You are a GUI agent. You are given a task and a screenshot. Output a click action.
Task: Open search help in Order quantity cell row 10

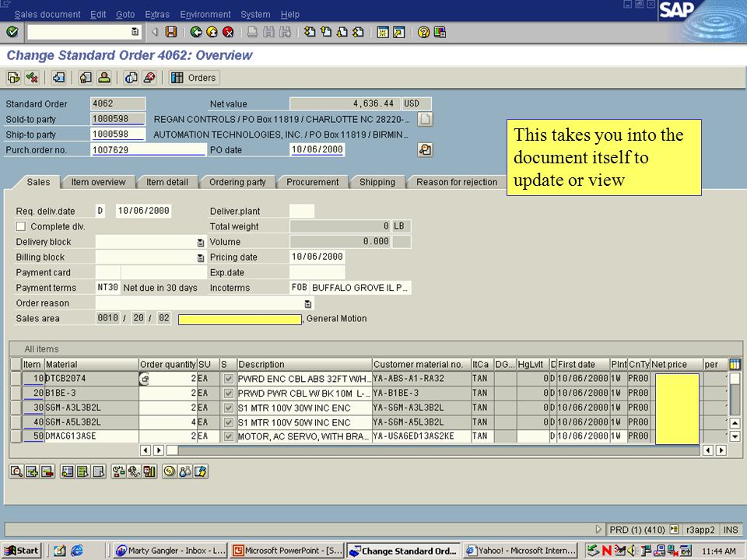click(x=145, y=379)
